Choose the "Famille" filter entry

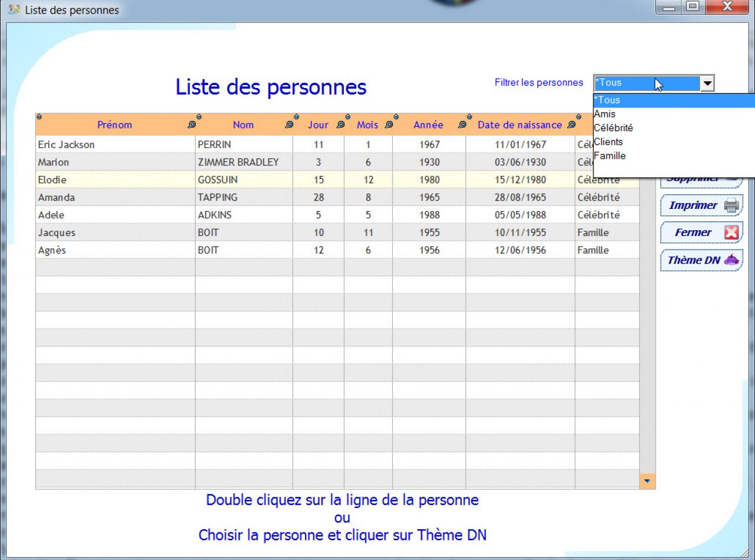point(610,156)
